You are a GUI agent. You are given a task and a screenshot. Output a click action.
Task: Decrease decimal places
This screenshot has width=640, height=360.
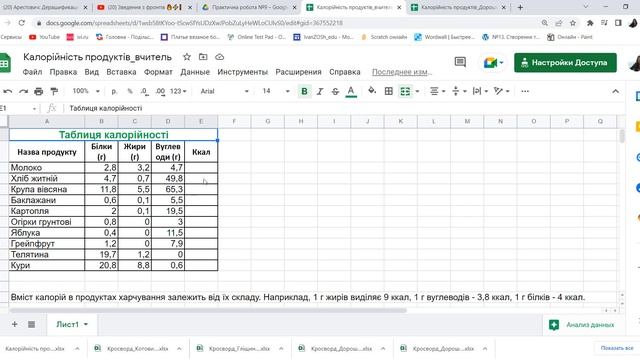coord(144,91)
